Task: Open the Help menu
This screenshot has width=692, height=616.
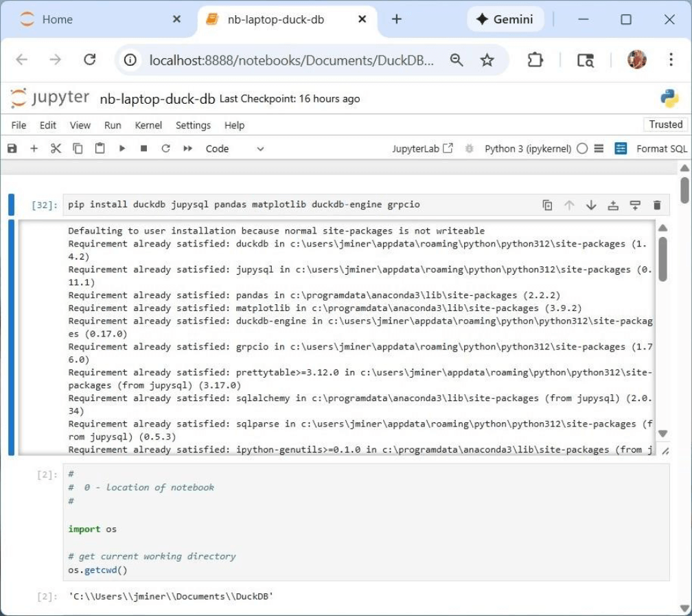Action: (234, 126)
